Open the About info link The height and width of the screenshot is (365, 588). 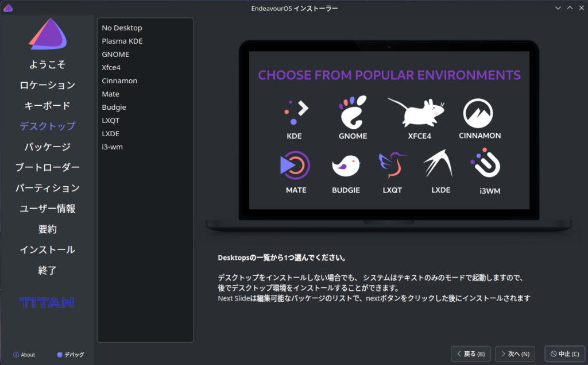point(24,355)
